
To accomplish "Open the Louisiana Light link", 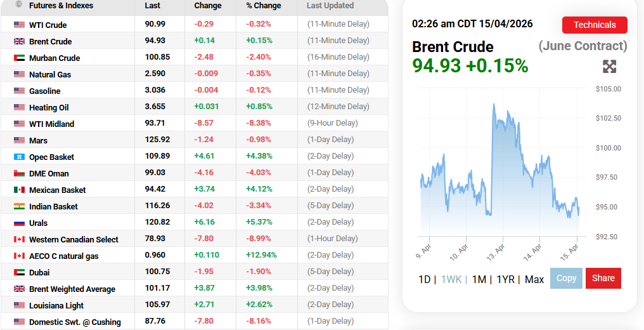I will tap(56, 305).
